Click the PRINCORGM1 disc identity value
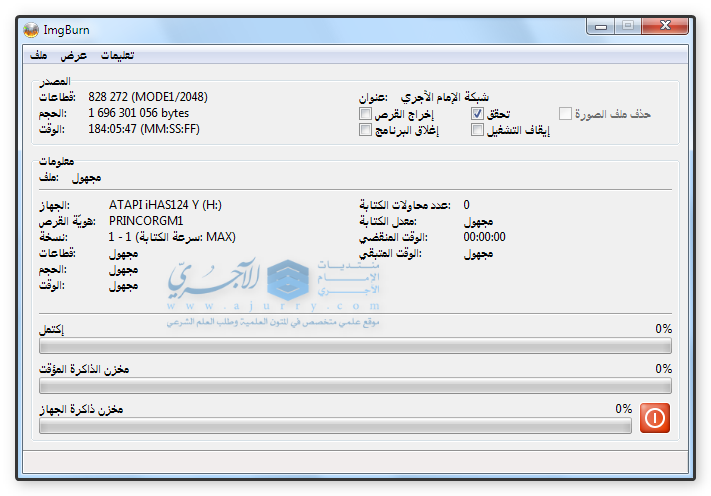This screenshot has width=711, height=496. [x=146, y=221]
